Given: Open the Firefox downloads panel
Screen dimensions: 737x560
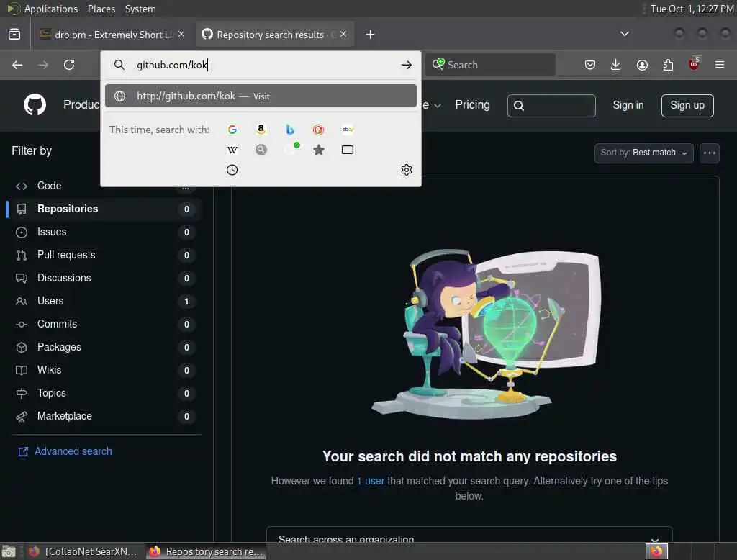Looking at the screenshot, I should tap(616, 65).
